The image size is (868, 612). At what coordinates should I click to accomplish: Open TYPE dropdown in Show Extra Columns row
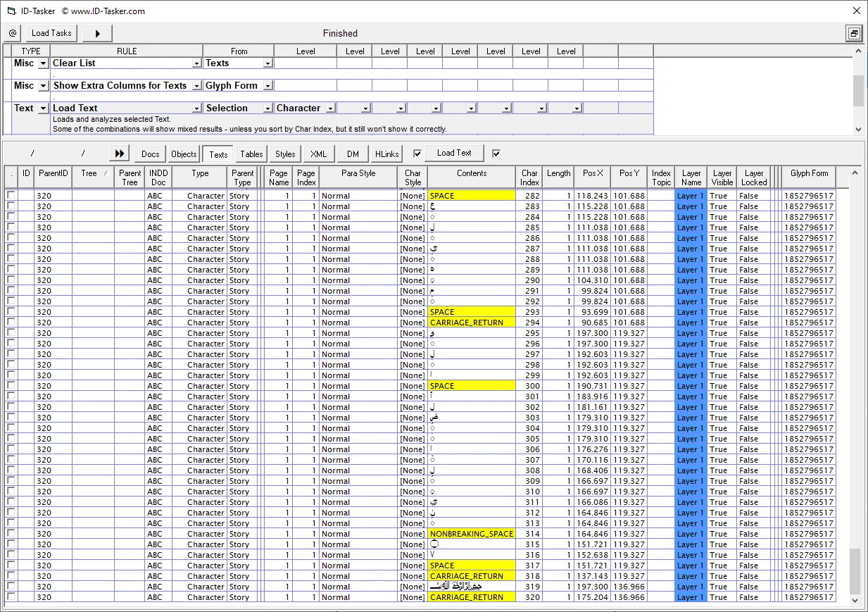[43, 86]
